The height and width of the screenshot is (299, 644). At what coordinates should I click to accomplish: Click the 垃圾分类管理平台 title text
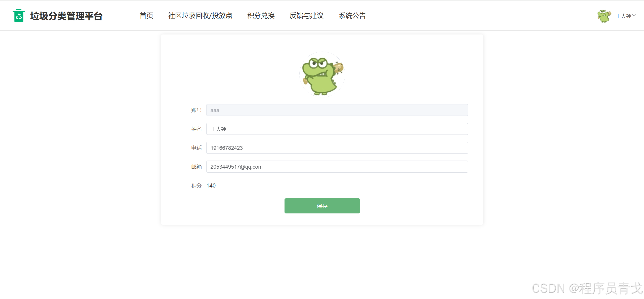point(66,16)
